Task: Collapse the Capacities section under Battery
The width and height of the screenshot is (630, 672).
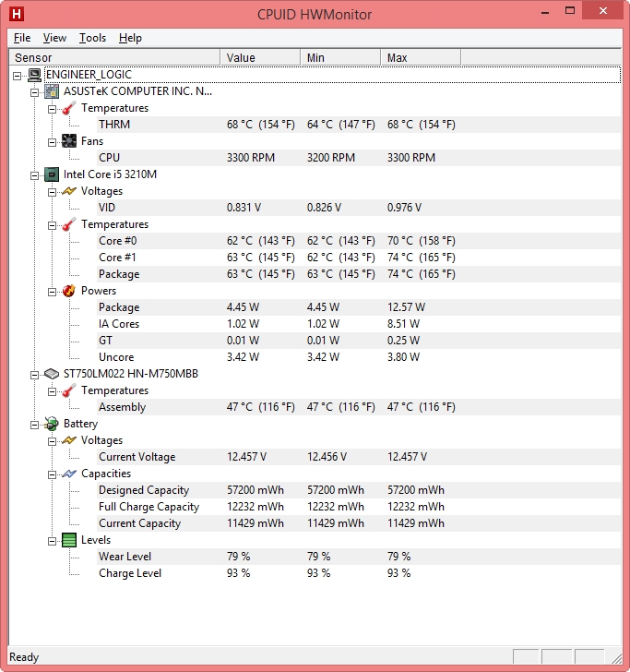Action: pyautogui.click(x=53, y=474)
